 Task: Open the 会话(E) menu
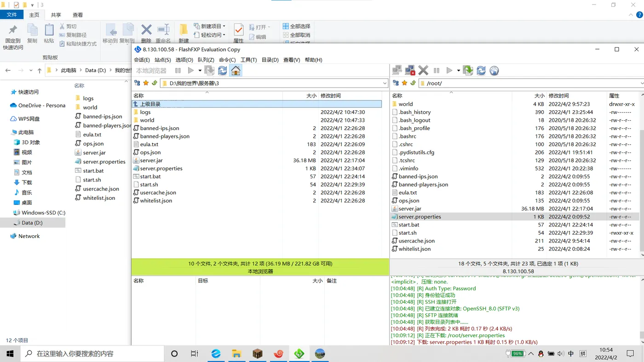click(142, 60)
